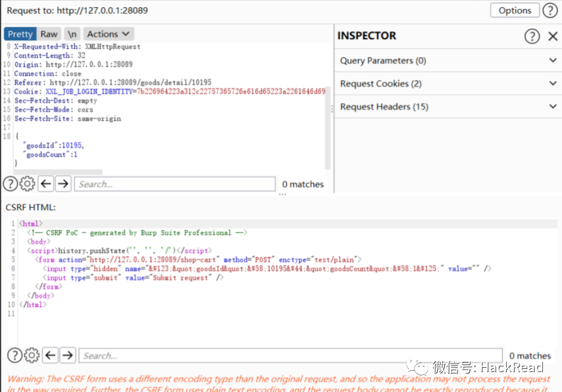Click the submit input line in CSRF HTML

tap(133, 278)
